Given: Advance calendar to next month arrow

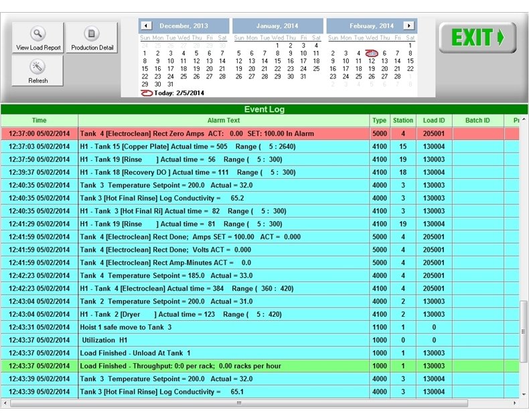Looking at the screenshot, I should pyautogui.click(x=408, y=25).
